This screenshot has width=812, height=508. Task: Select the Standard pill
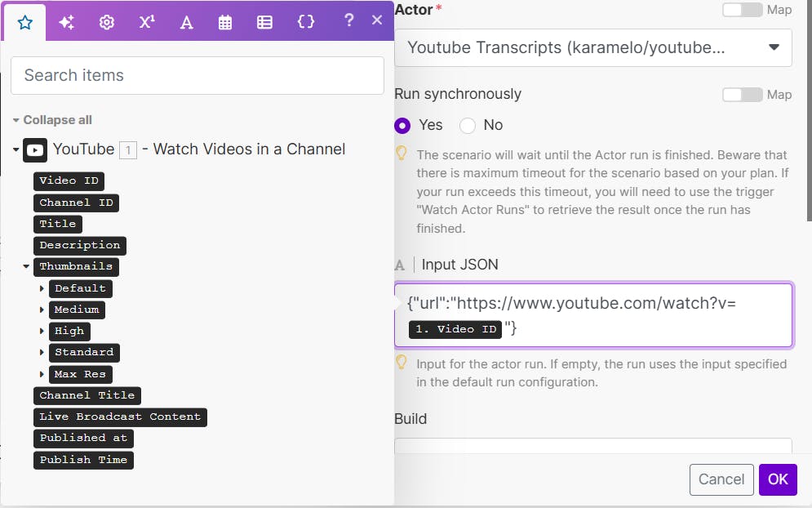84,353
